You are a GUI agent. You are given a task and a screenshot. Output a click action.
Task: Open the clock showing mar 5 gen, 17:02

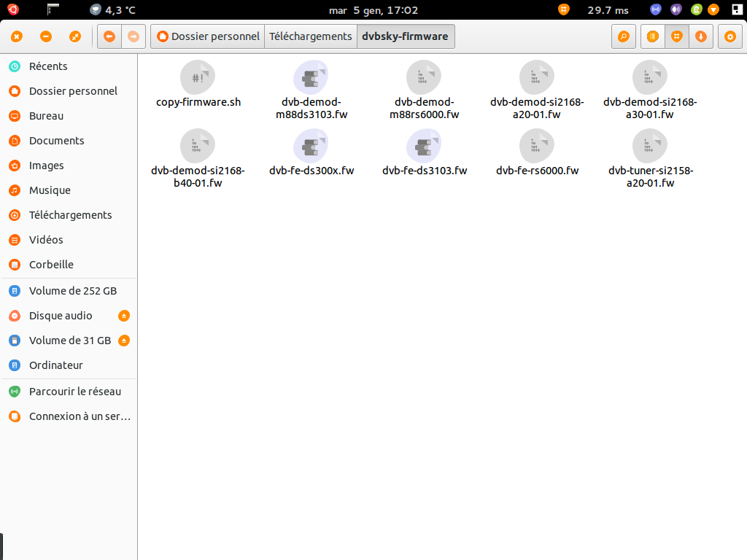pyautogui.click(x=373, y=10)
